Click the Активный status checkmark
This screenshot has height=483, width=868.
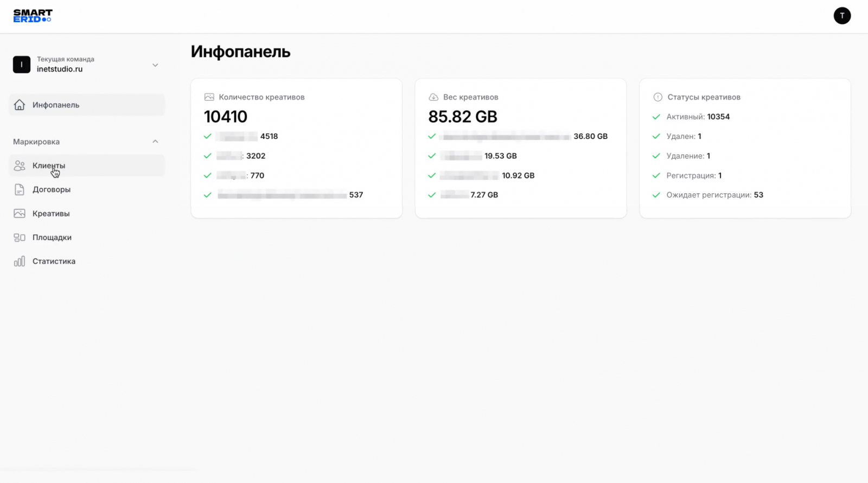[656, 117]
